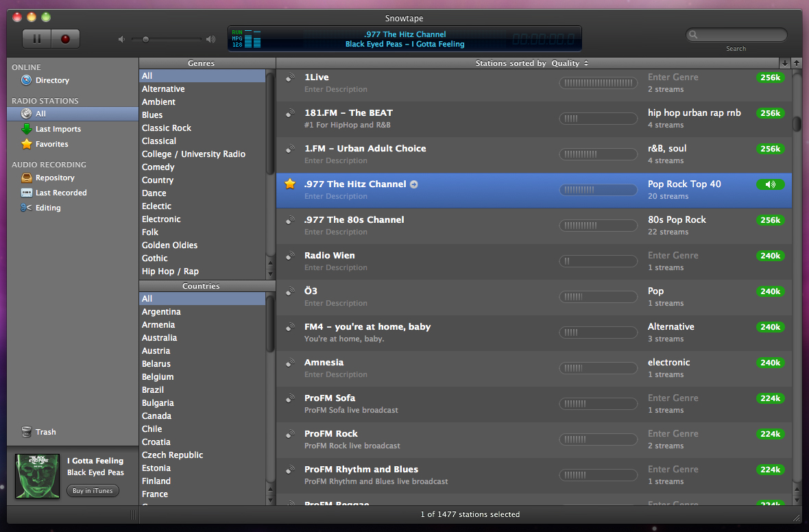Click the Black Eyed Peas album artwork
The width and height of the screenshot is (809, 532).
(37, 476)
